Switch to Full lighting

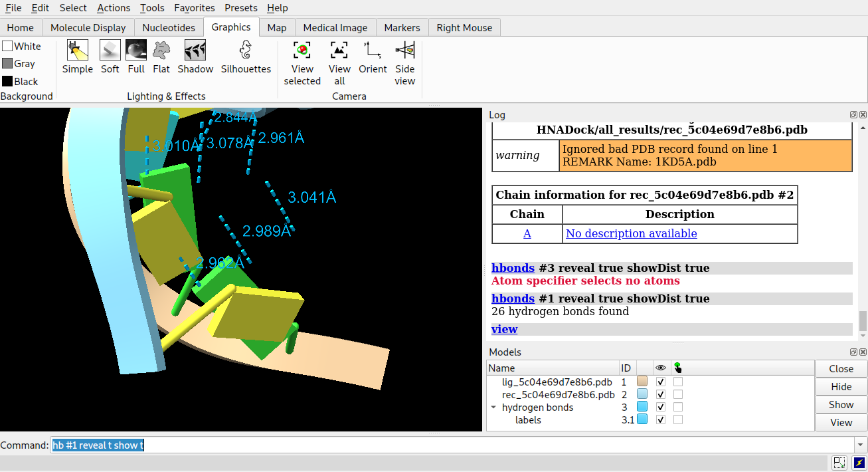click(x=136, y=51)
